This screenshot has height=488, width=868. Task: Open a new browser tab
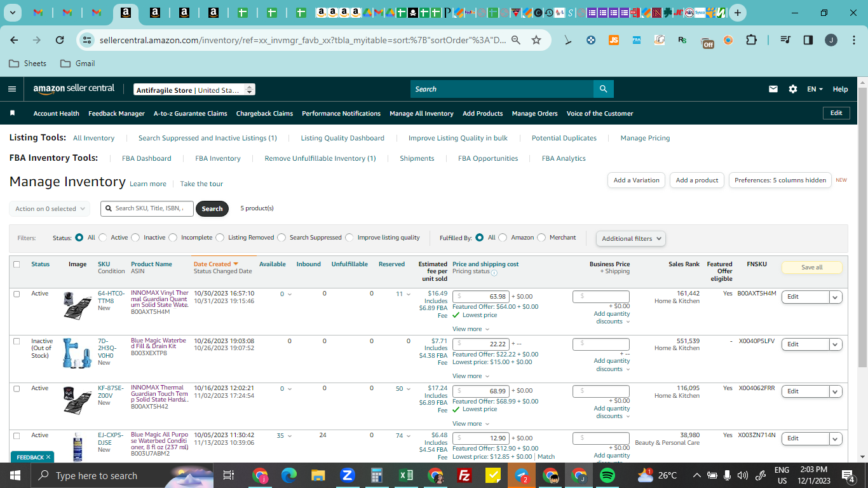(x=737, y=13)
